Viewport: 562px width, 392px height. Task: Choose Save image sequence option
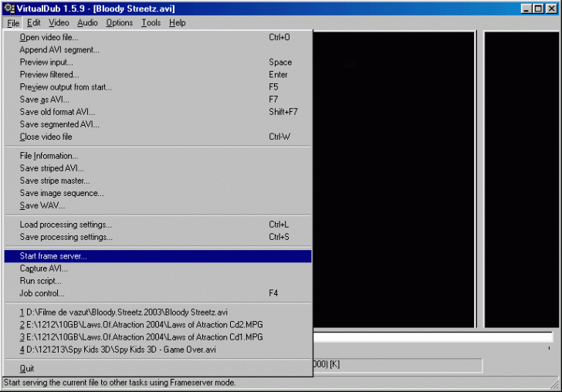(x=62, y=193)
